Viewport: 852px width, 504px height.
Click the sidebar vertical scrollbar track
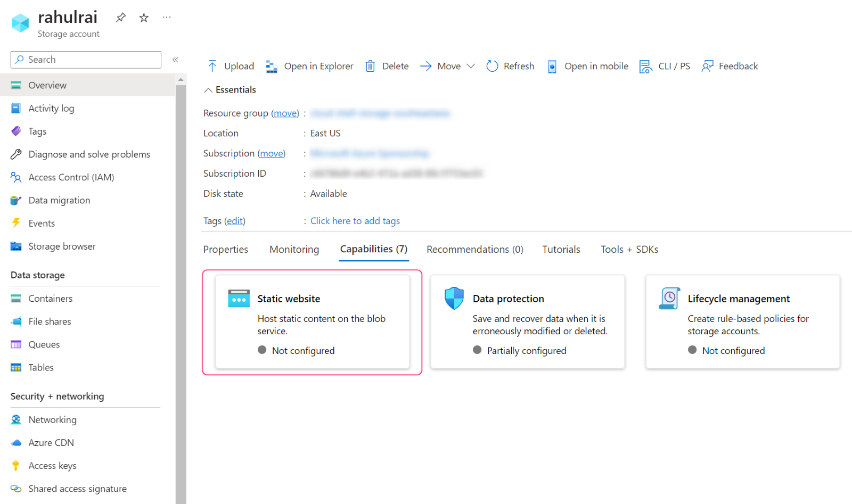pyautogui.click(x=181, y=294)
